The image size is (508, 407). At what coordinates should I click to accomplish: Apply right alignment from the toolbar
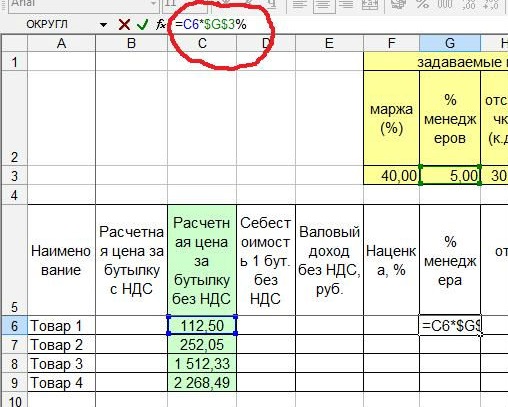point(346,5)
